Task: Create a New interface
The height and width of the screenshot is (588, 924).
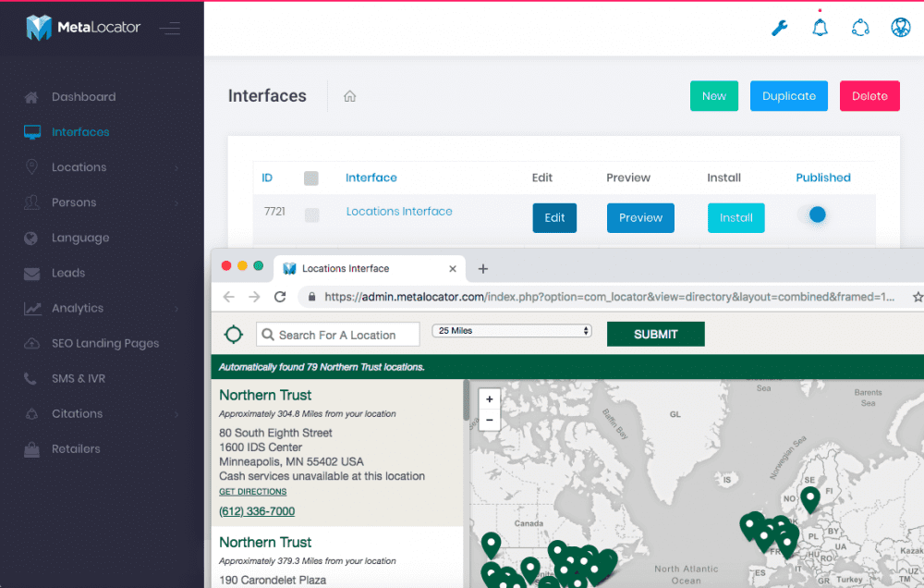Action: pyautogui.click(x=714, y=96)
